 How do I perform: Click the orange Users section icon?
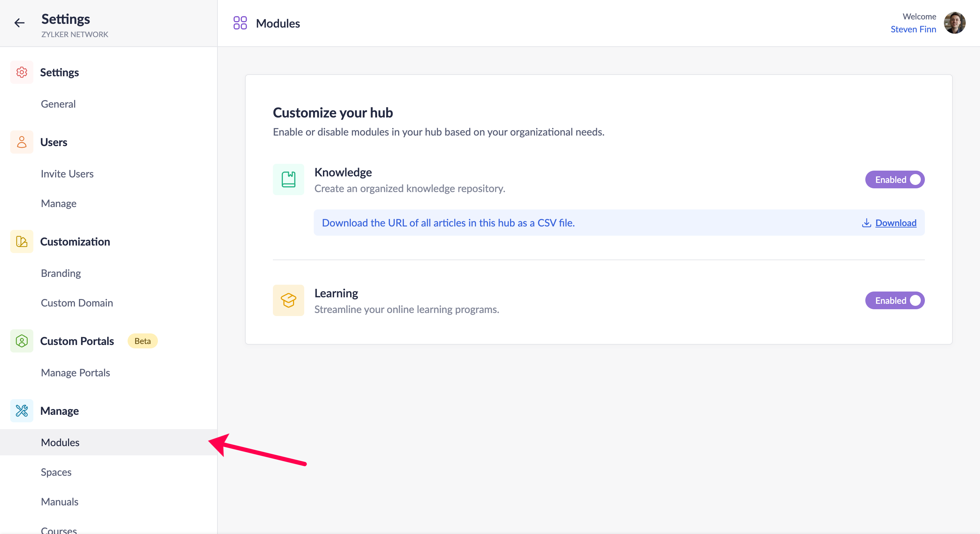point(22,142)
